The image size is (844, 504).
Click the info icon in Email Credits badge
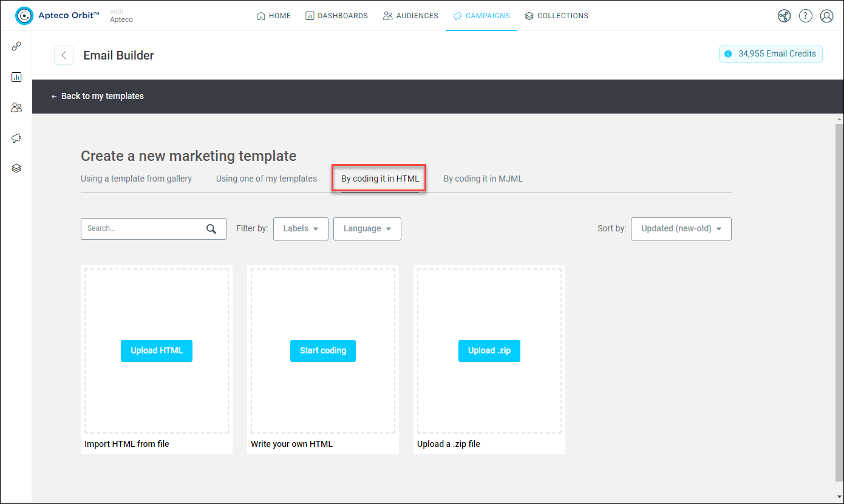(x=728, y=54)
